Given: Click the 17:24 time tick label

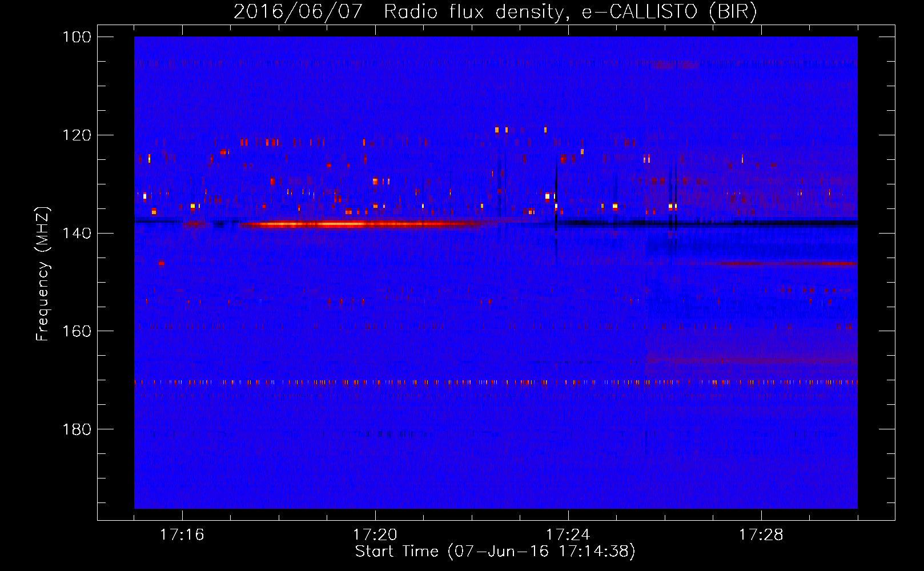Looking at the screenshot, I should click(568, 534).
